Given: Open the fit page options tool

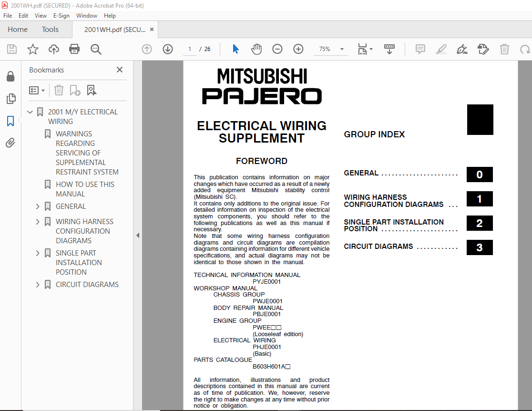Looking at the screenshot, I should (365, 49).
